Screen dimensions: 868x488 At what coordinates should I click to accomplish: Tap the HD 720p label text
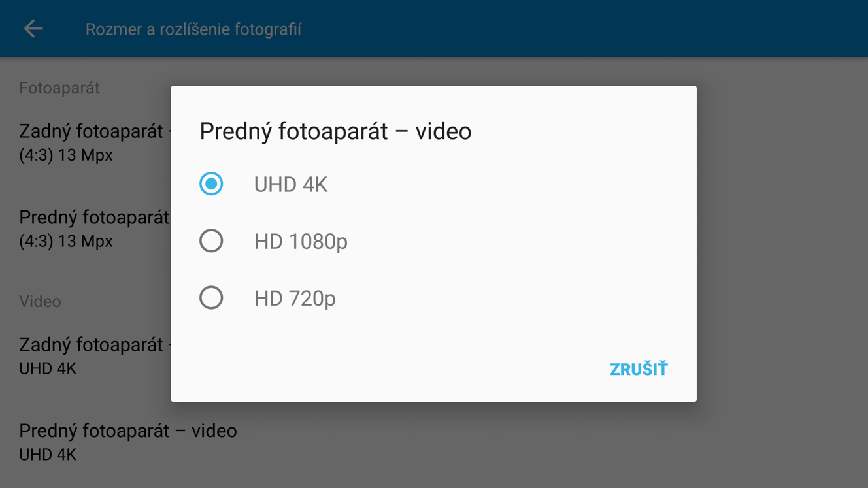(x=295, y=299)
